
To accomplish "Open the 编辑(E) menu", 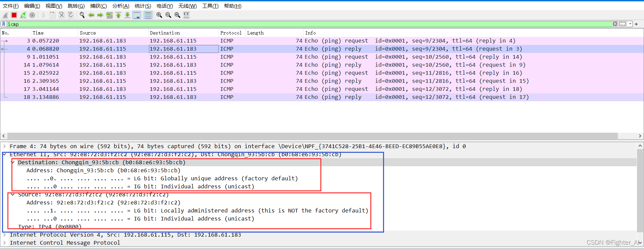I will point(32,6).
